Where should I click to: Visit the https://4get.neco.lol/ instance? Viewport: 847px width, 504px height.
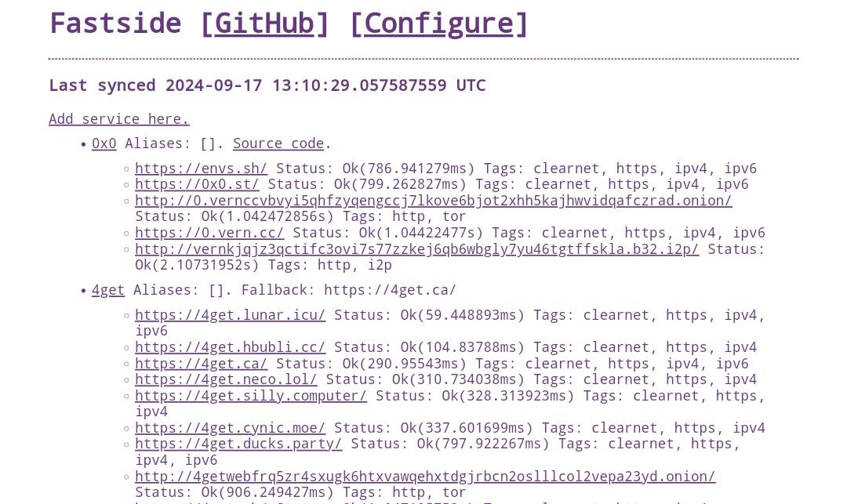(226, 379)
